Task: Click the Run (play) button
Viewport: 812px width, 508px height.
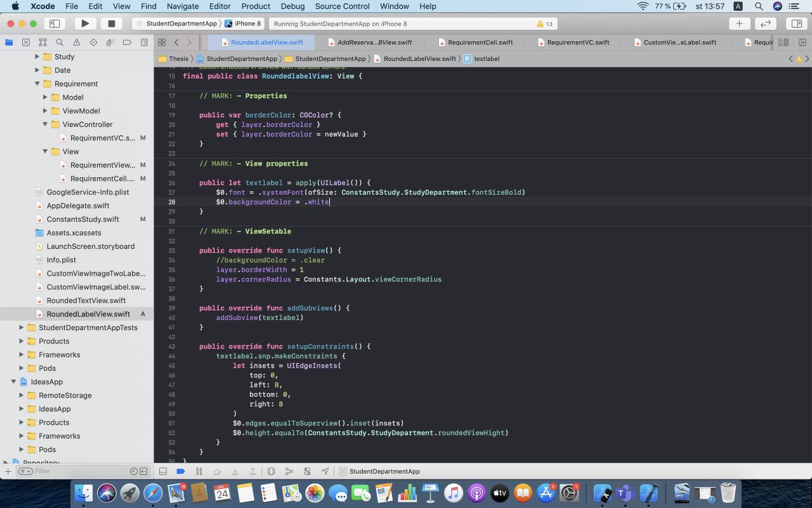Action: click(x=84, y=23)
